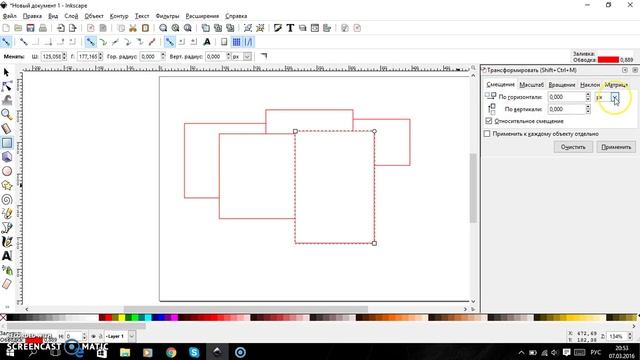Screen dimensions: 640x360
Task: Toggle the main snapping control button
Action: point(6,42)
